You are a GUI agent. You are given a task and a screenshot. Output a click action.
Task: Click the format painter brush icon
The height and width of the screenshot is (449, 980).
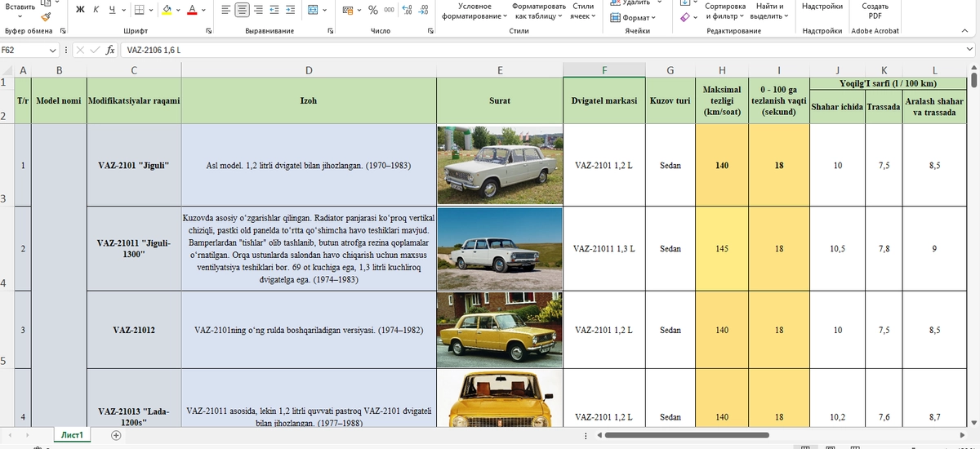(46, 16)
